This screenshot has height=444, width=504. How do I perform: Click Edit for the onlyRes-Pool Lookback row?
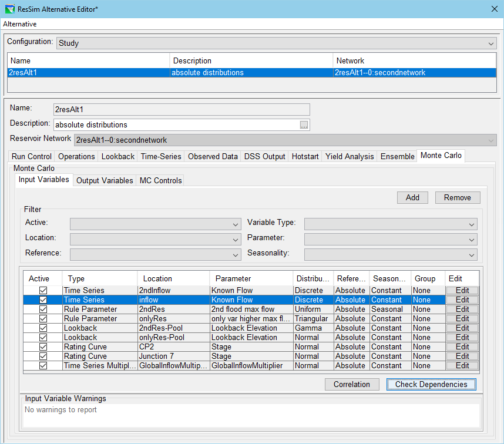(462, 338)
